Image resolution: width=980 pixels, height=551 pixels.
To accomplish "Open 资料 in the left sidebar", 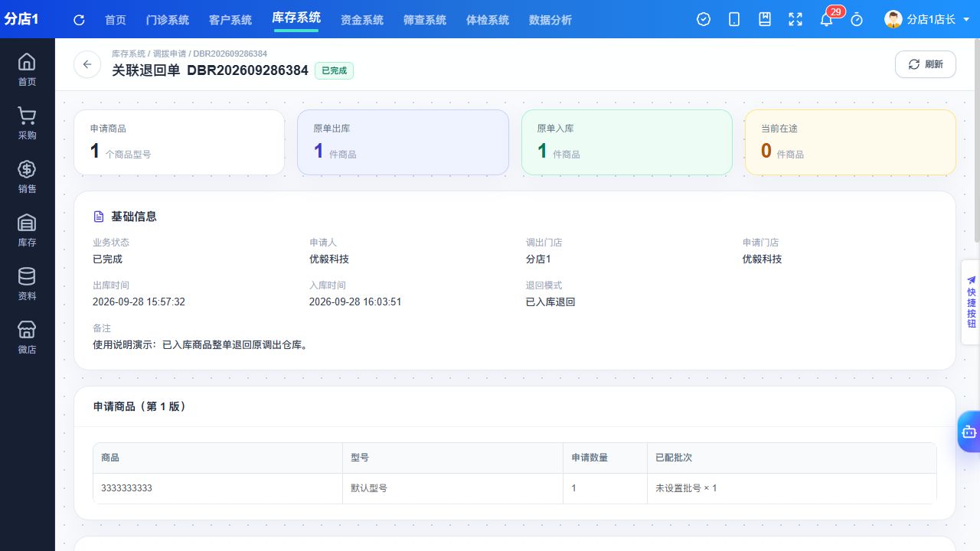I will click(27, 284).
